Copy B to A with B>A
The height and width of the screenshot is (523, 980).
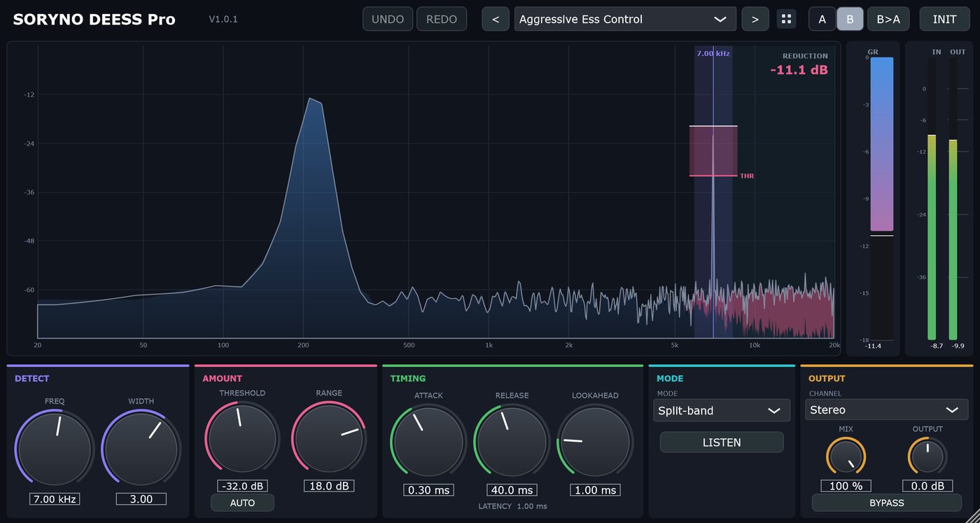888,19
